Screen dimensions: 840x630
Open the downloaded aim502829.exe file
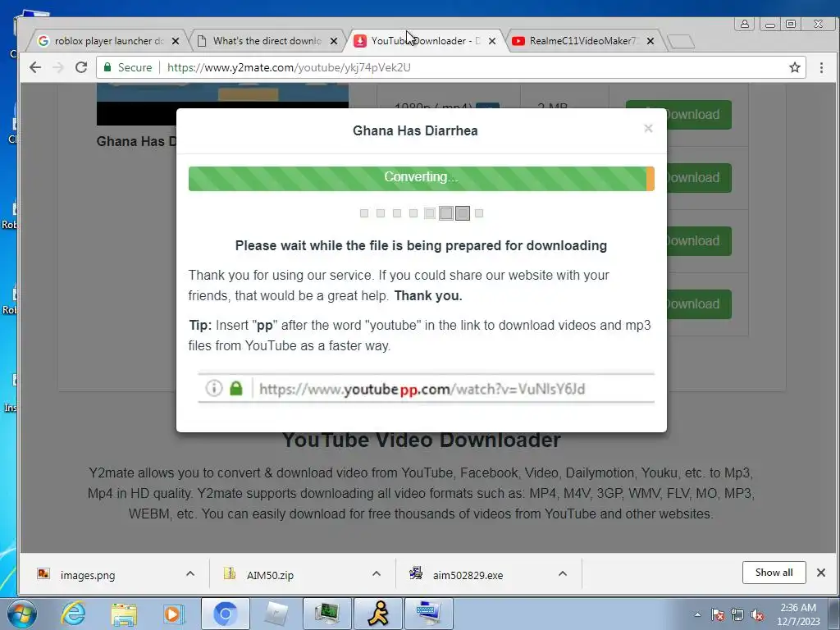[x=468, y=575]
